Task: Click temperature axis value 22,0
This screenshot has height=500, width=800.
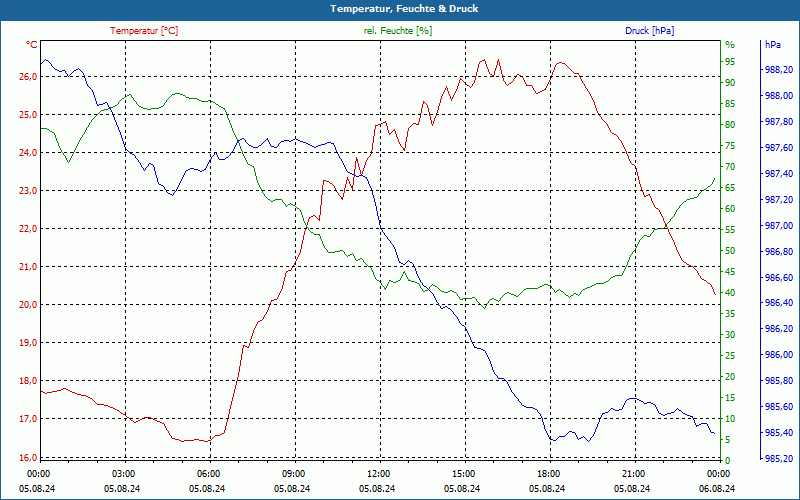Action: pyautogui.click(x=29, y=229)
